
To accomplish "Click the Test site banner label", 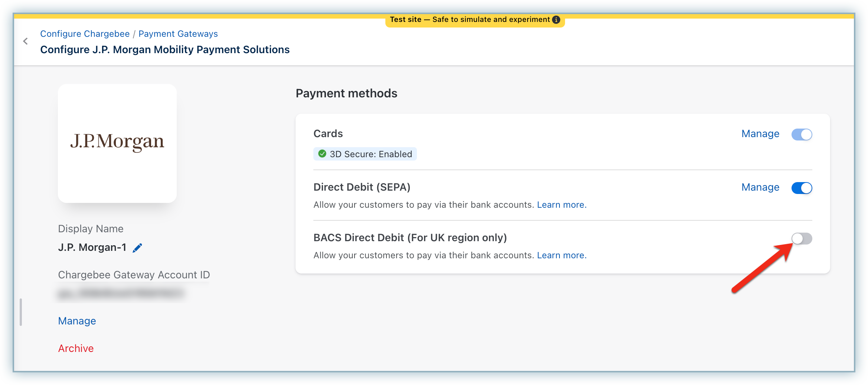I will (x=470, y=20).
